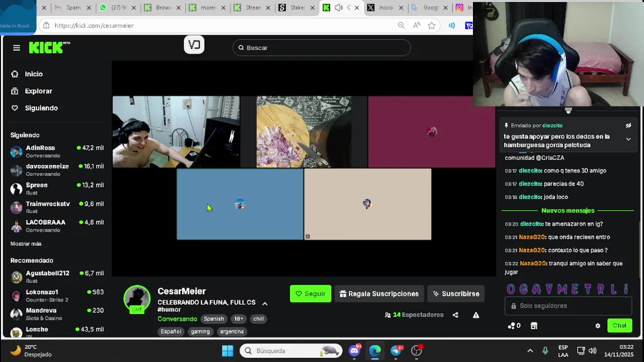Open Telegram from taskbar
Screen dimensions: 644x362
[x=396, y=350]
